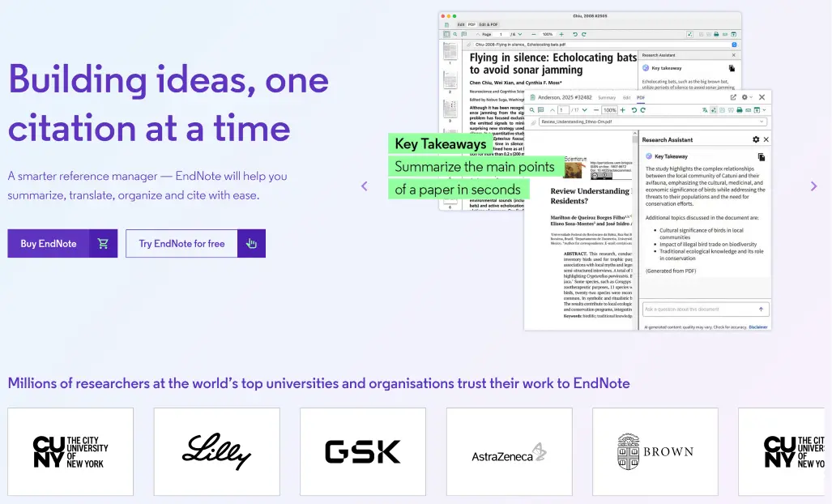This screenshot has height=504, width=832.
Task: Click annotation comment icon in Chiu toolbar
Action: [x=463, y=35]
